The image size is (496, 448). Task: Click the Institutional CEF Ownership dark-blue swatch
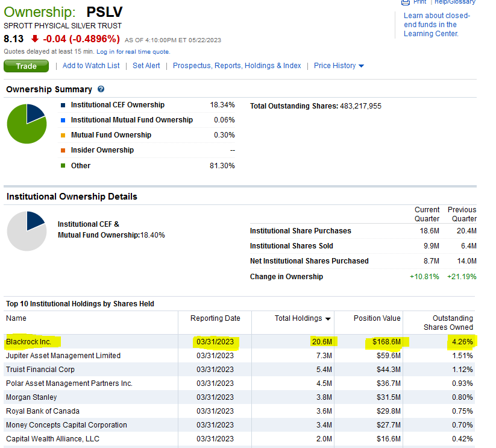(63, 105)
